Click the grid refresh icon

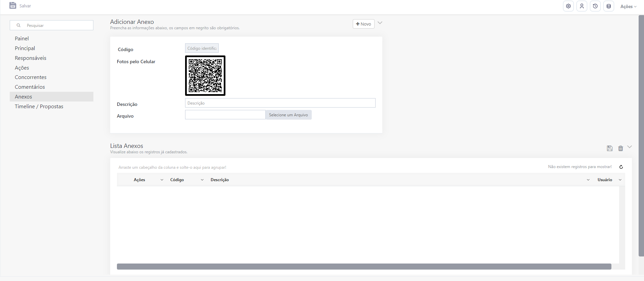click(621, 167)
